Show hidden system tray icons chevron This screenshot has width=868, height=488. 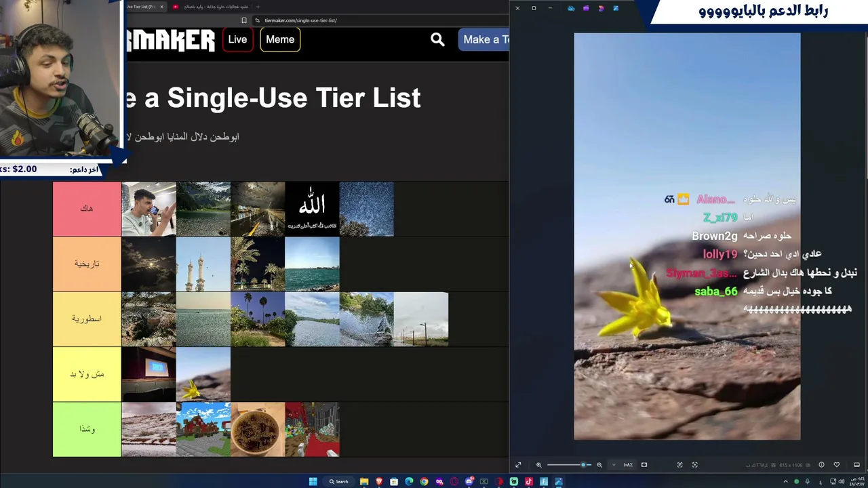(x=786, y=482)
